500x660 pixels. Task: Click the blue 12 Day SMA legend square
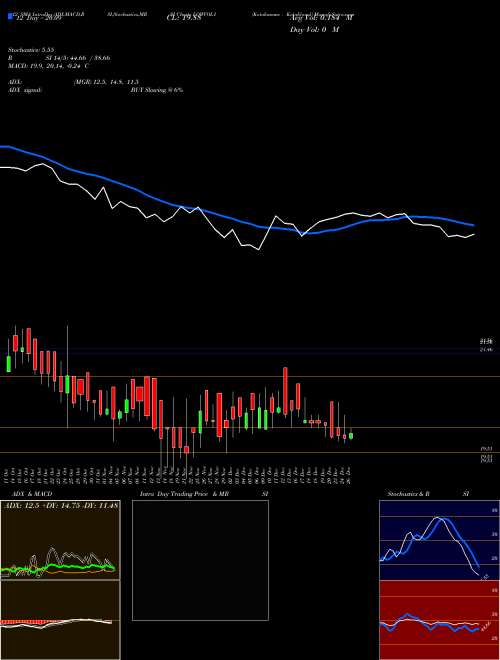[10, 16]
